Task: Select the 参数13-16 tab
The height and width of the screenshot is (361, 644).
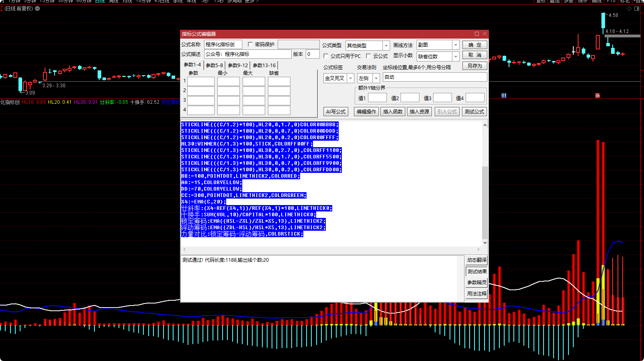Action: tap(264, 65)
